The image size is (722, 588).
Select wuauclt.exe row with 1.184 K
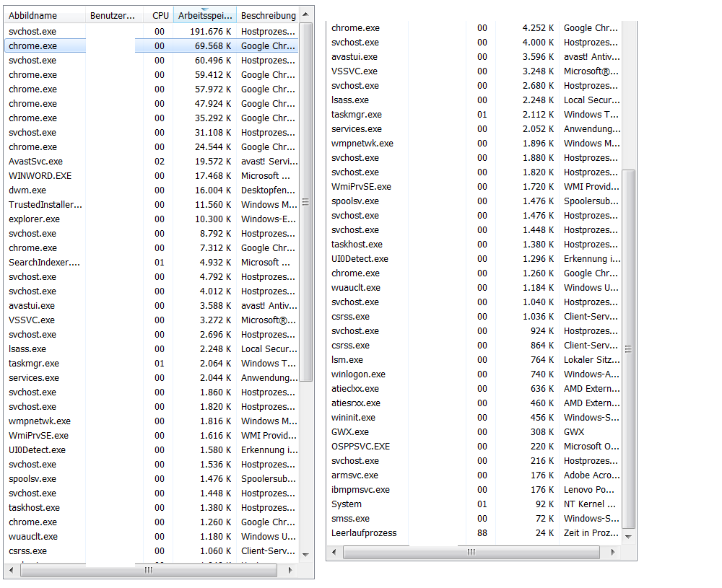point(474,288)
